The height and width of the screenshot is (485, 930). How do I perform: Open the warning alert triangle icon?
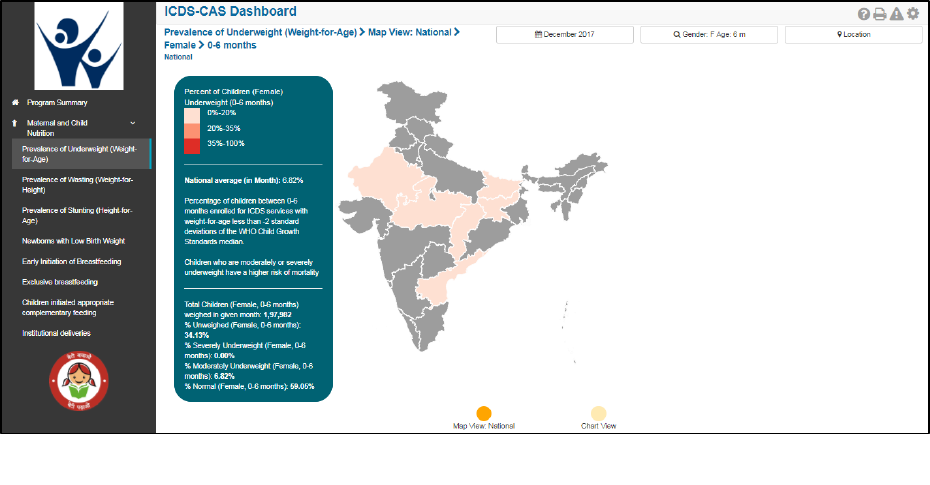coord(896,14)
